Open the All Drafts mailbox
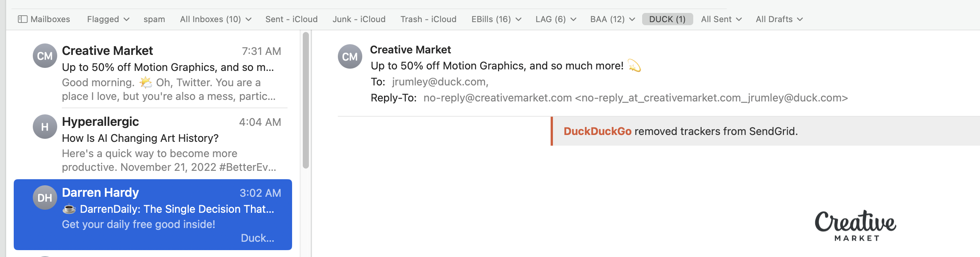Viewport: 980px width, 257px height. [x=774, y=19]
